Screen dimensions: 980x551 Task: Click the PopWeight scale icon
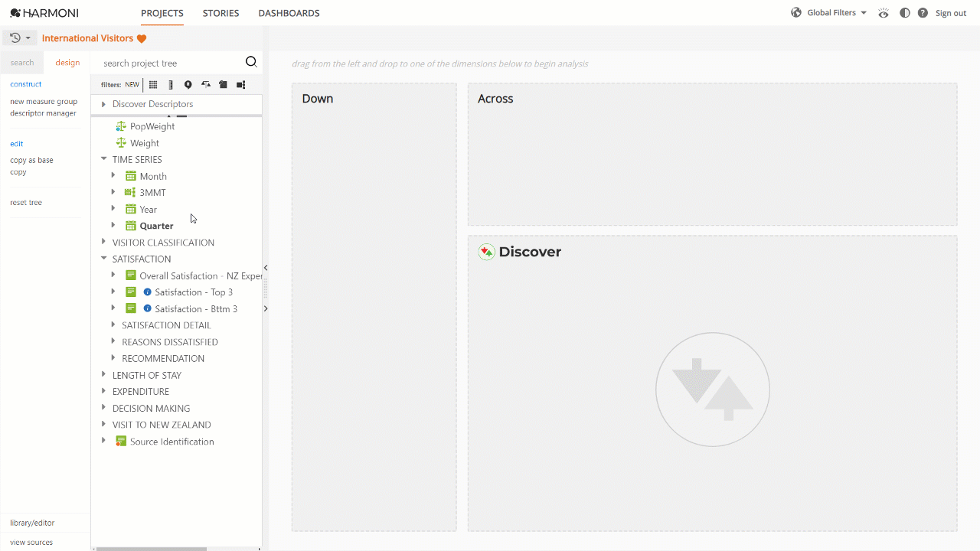point(121,126)
